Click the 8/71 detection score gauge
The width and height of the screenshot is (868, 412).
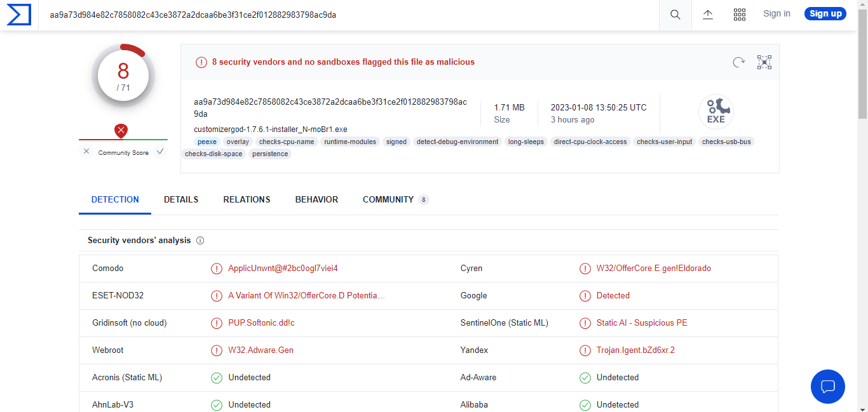123,75
